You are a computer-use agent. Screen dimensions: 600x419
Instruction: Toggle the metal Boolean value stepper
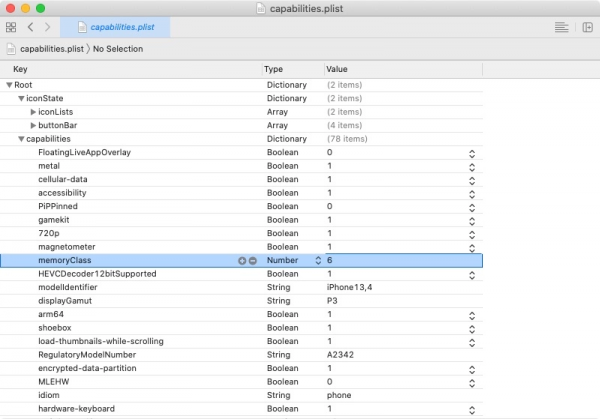(x=471, y=166)
